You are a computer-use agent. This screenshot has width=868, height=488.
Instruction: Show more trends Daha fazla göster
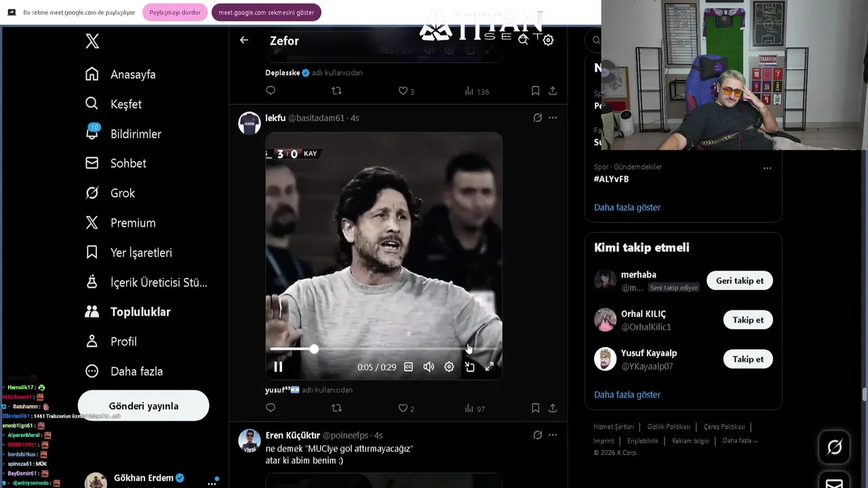[627, 207]
